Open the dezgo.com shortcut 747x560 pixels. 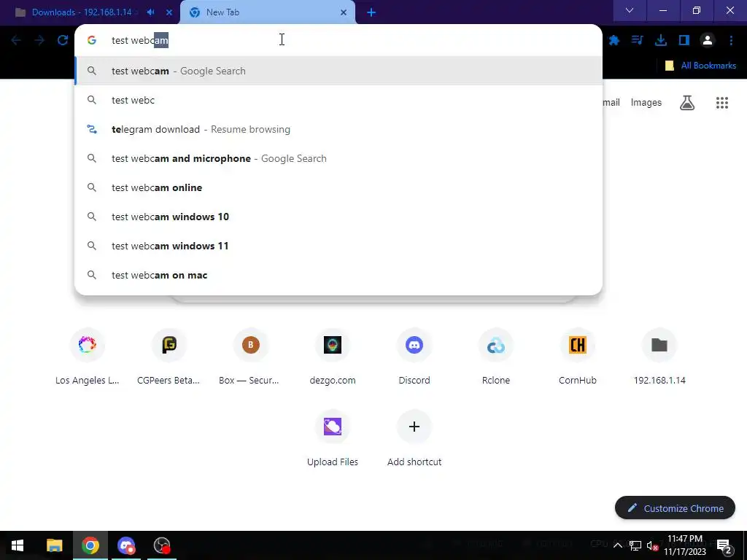tap(333, 356)
